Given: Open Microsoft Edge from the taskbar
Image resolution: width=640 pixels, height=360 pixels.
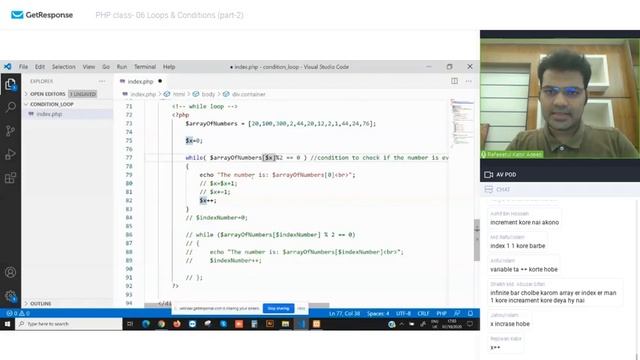Looking at the screenshot, I should click(x=146, y=324).
